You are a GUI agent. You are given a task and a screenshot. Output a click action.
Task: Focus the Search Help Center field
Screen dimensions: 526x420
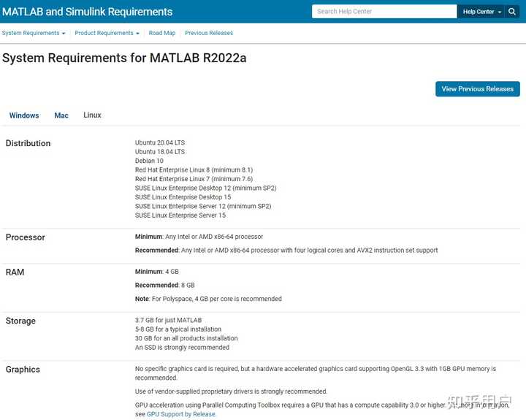pyautogui.click(x=384, y=12)
